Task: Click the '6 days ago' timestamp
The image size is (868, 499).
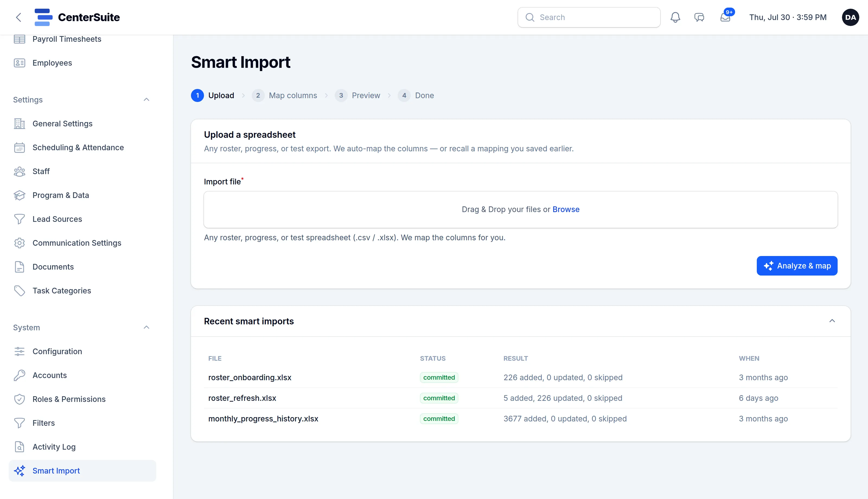Action: click(758, 398)
